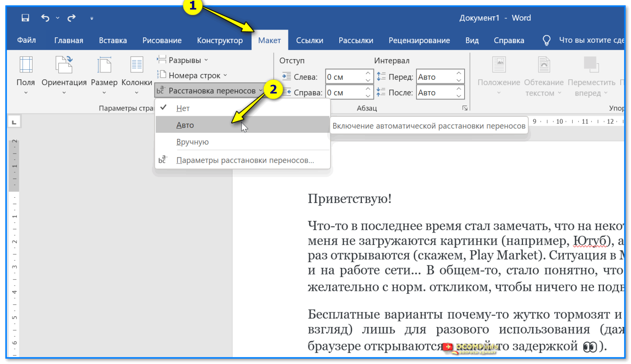Increase the После spacing with up arrow
The height and width of the screenshot is (364, 631).
pyautogui.click(x=459, y=89)
